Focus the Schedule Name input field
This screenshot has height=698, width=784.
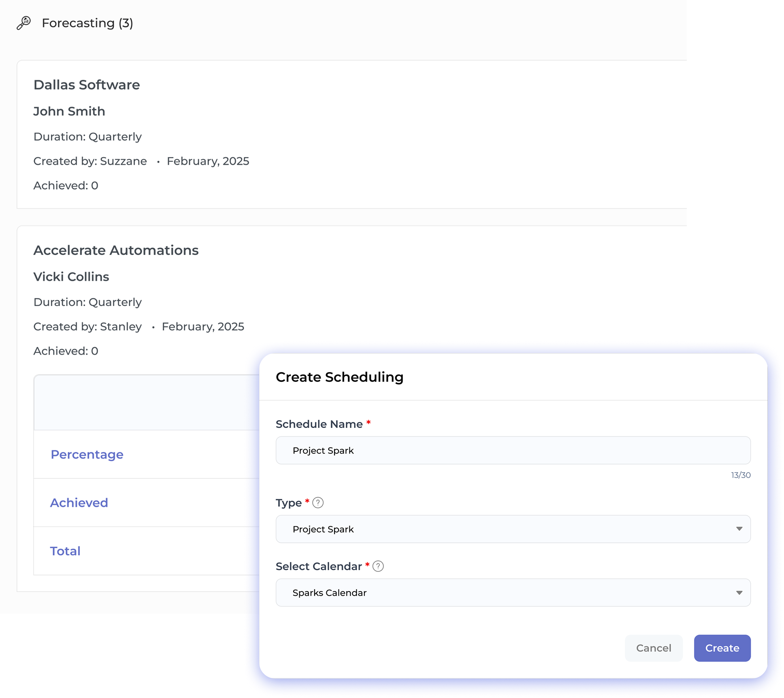[x=513, y=450]
